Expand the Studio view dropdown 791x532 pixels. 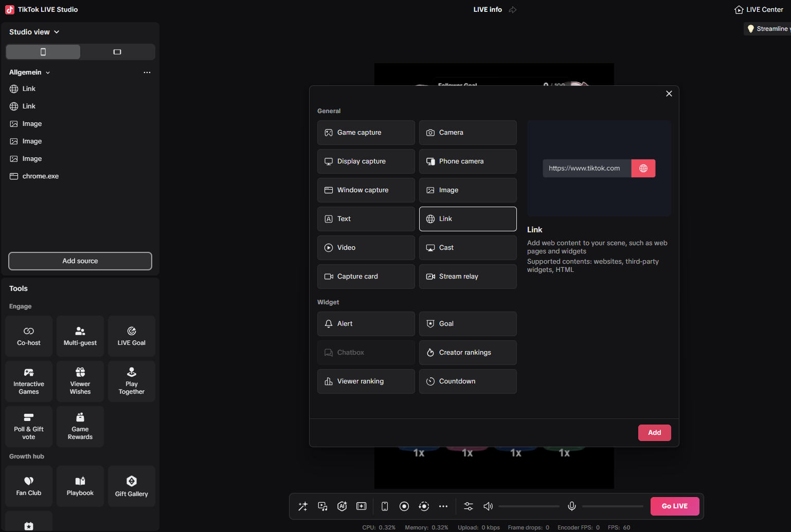pyautogui.click(x=34, y=32)
